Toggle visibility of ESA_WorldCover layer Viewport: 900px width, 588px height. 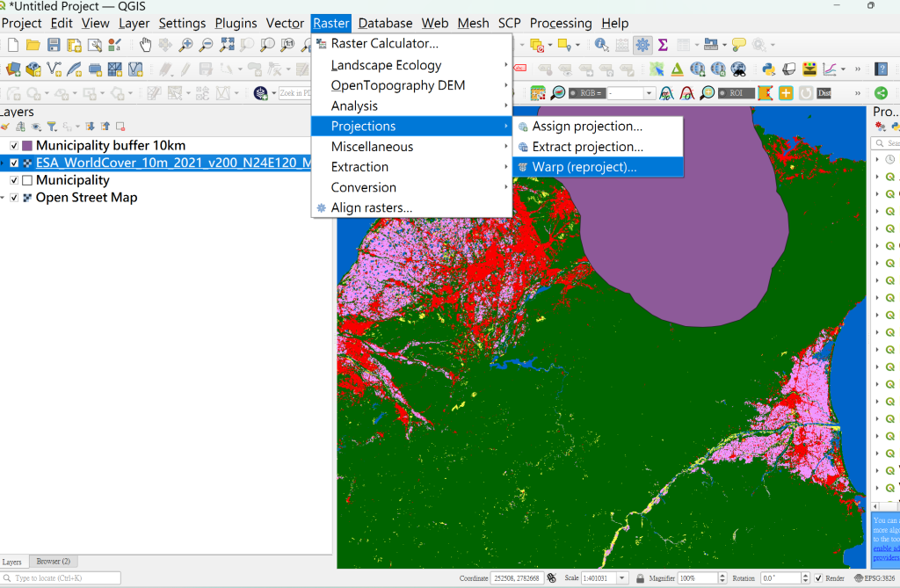pyautogui.click(x=14, y=163)
